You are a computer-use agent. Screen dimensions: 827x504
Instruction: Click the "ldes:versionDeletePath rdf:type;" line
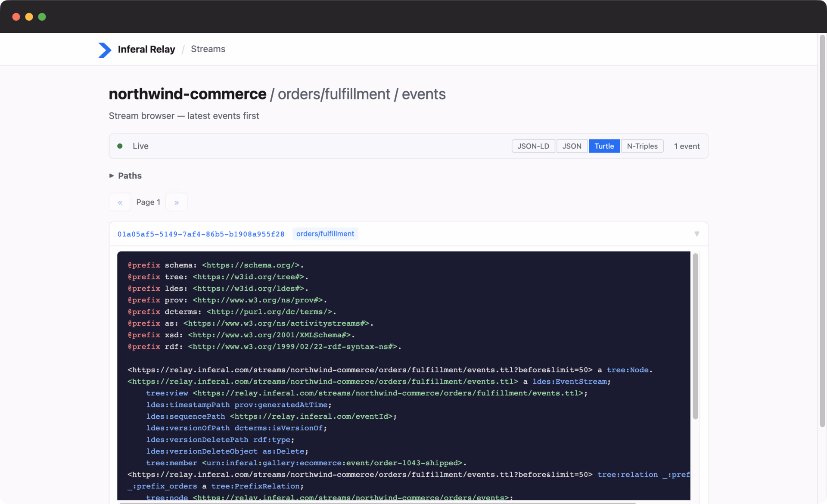pos(220,440)
